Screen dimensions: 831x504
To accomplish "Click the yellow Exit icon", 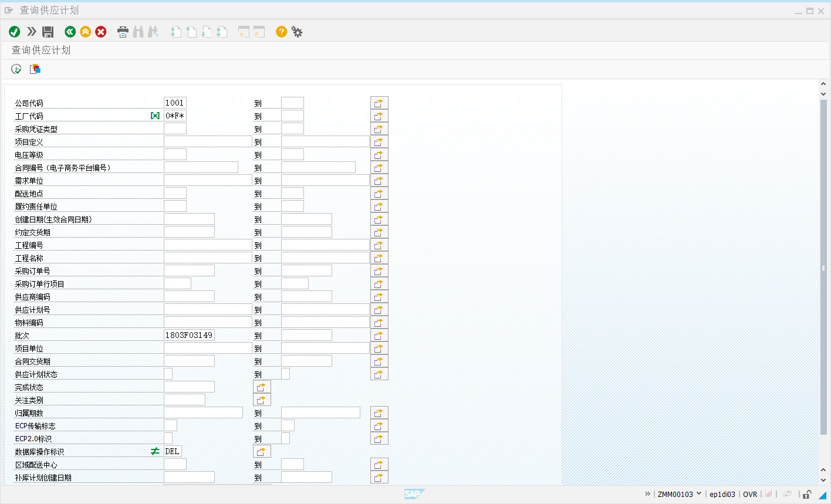I will (86, 32).
